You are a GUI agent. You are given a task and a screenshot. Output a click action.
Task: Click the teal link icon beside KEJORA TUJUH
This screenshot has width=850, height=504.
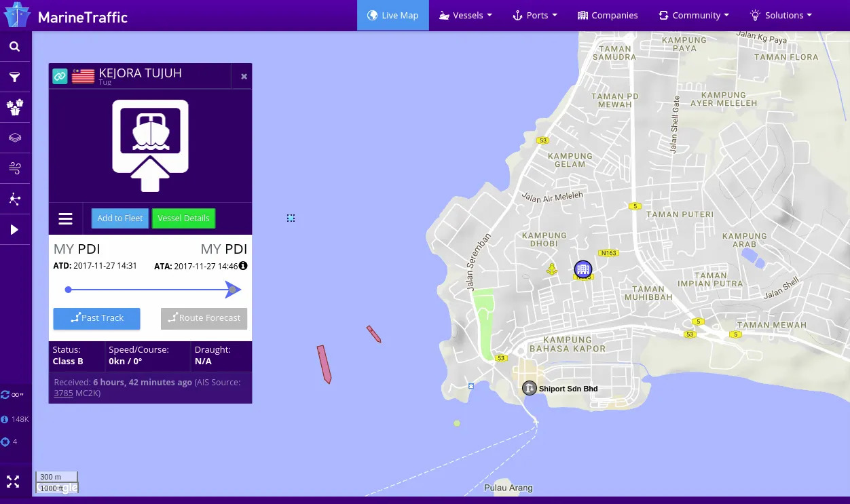tap(60, 76)
